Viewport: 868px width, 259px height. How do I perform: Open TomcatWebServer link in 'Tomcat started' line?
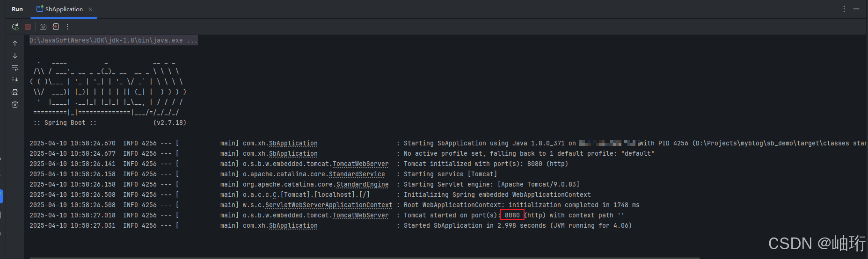click(360, 216)
